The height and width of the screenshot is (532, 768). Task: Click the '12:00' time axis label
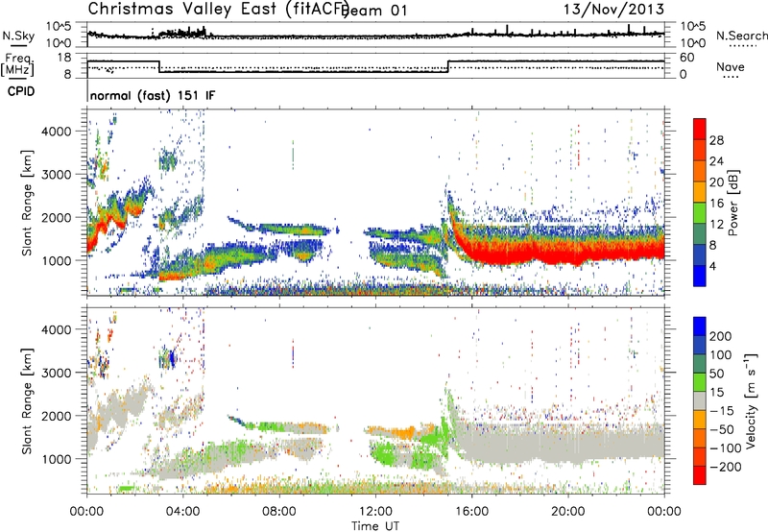click(x=375, y=512)
